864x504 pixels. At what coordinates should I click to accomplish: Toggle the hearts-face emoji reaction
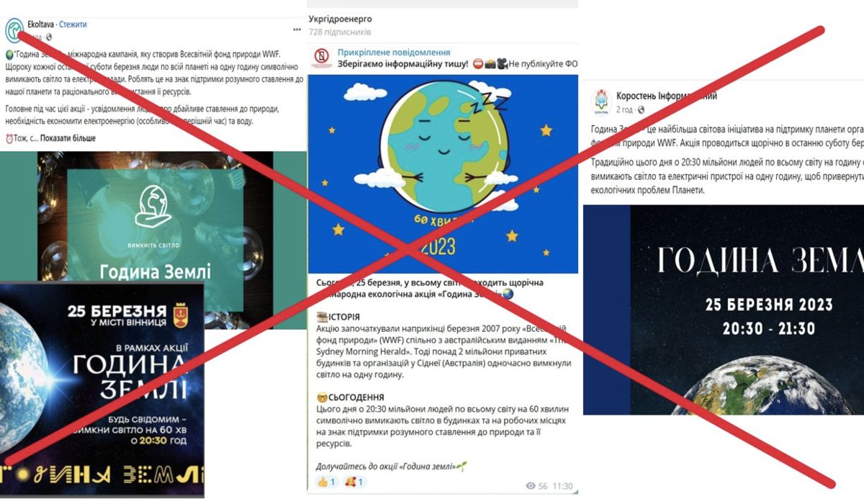(x=354, y=482)
